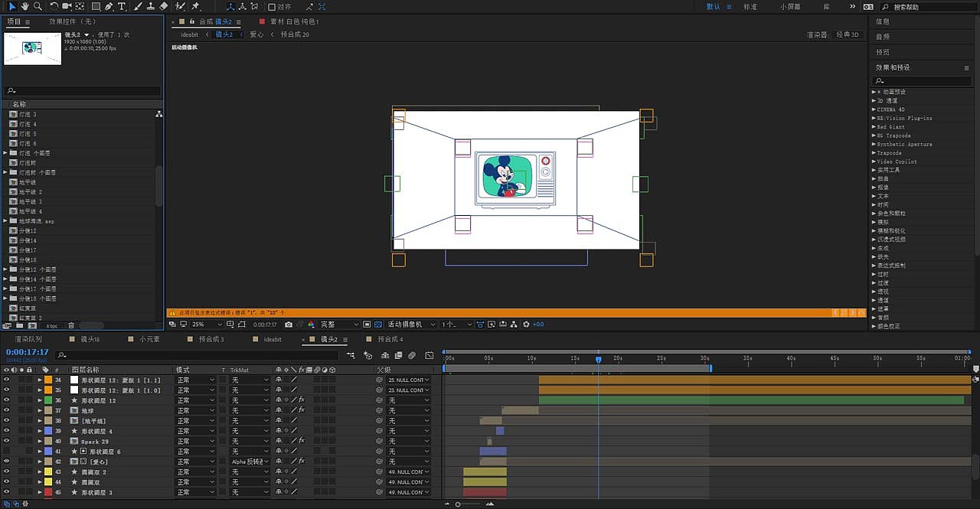Switch to the 镜头18 timeline tab
This screenshot has width=980, height=509.
tap(90, 339)
